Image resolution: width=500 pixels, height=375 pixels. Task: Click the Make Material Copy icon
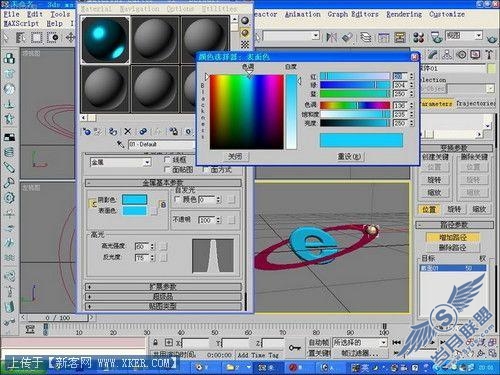(143, 131)
